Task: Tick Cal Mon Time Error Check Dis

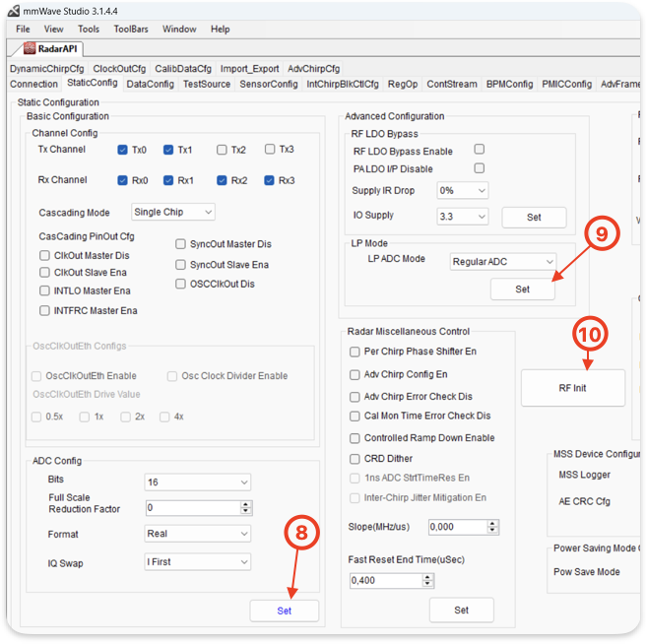Action: coord(355,417)
